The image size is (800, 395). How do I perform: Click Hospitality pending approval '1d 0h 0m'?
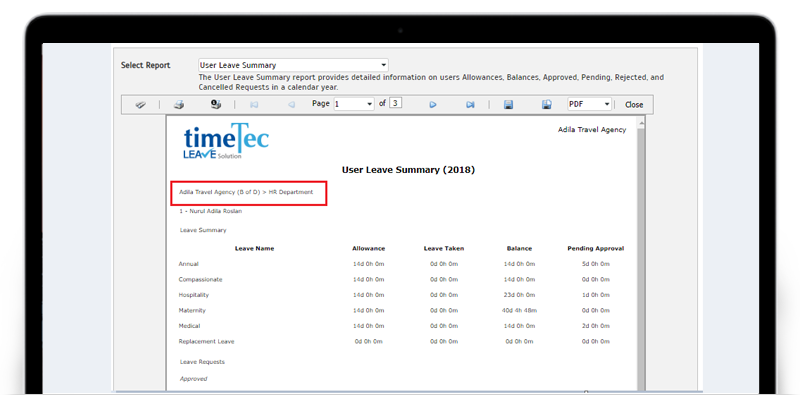coord(595,295)
